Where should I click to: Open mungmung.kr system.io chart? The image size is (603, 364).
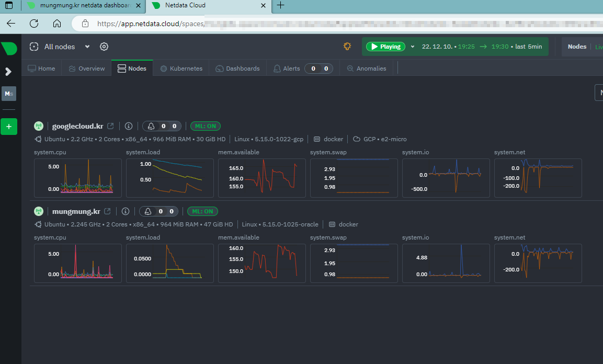pyautogui.click(x=446, y=263)
